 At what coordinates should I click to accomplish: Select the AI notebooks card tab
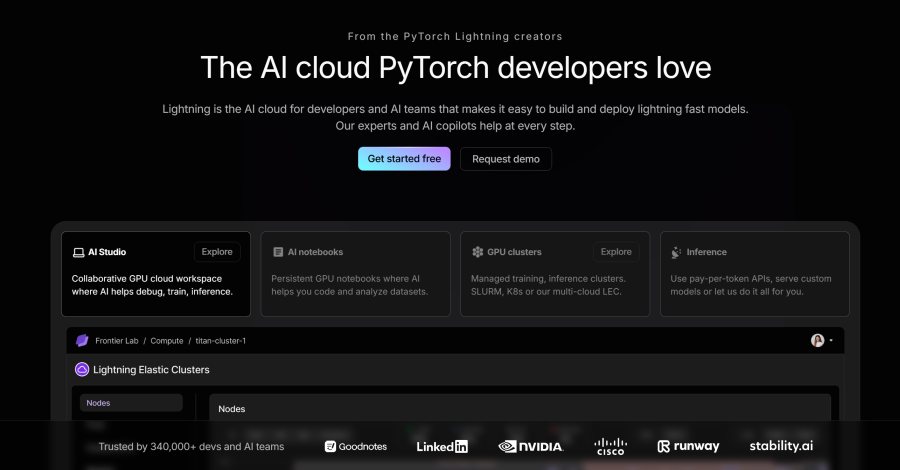[355, 274]
